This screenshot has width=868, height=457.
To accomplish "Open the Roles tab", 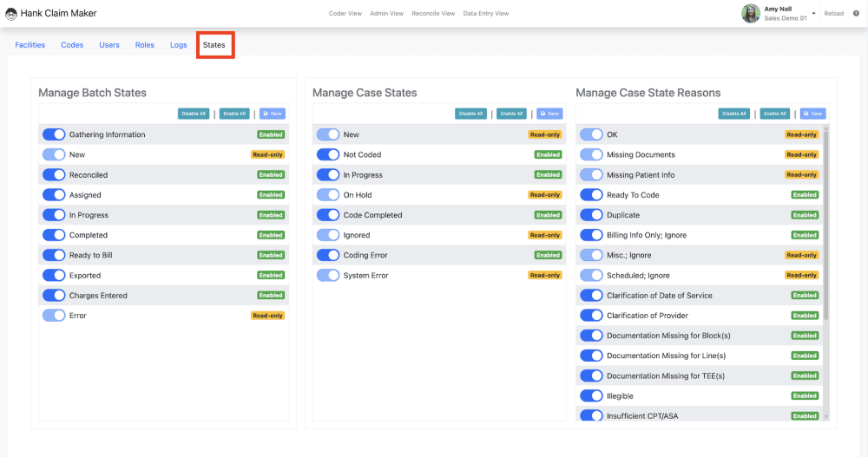I will pyautogui.click(x=144, y=45).
